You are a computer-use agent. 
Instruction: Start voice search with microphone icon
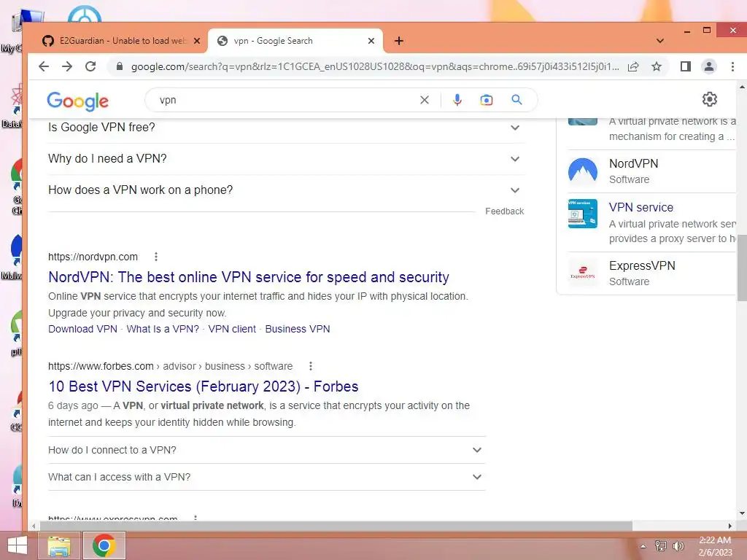point(457,100)
